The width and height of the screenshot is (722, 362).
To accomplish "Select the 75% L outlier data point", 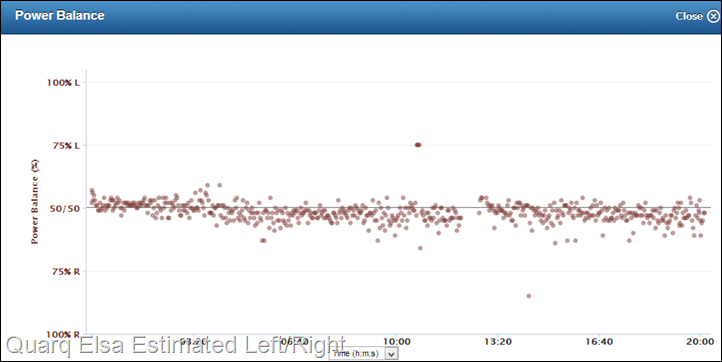I will pyautogui.click(x=418, y=145).
